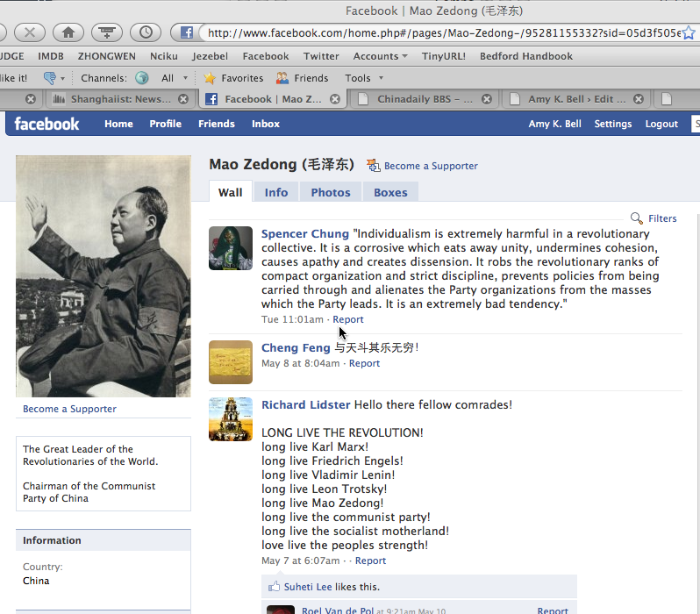The width and height of the screenshot is (700, 614).
Task: Click the StumbleUpon thumbs-down icon
Action: coord(49,78)
